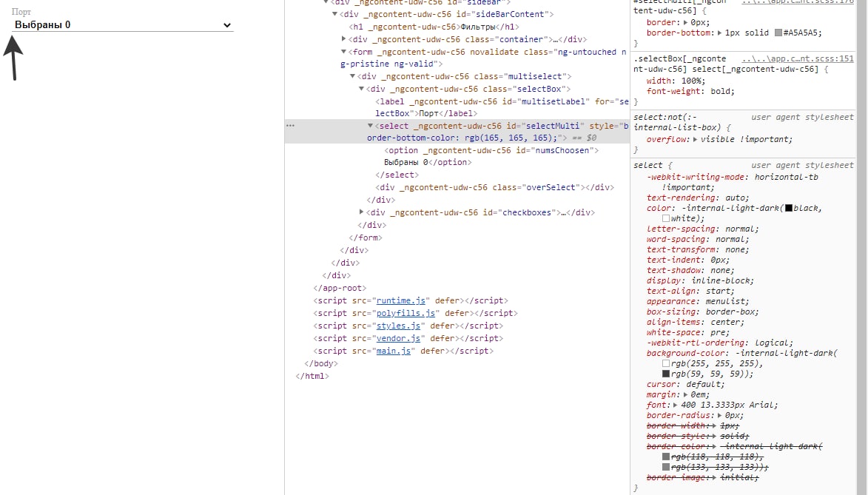Click the .selectBox select rule selector
868x495 pixels.
(x=728, y=64)
